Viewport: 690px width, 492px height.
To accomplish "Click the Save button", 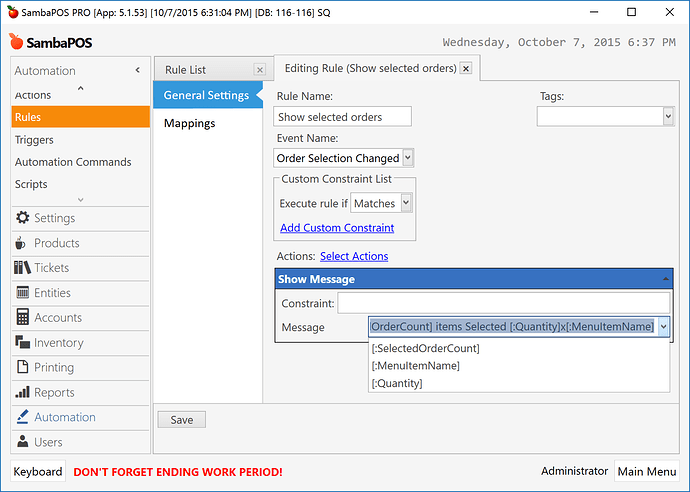I will pos(182,420).
